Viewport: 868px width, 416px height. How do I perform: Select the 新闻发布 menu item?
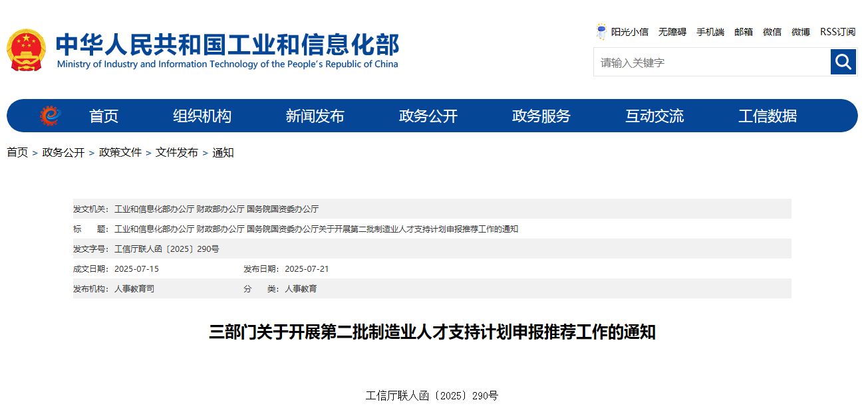coord(314,116)
